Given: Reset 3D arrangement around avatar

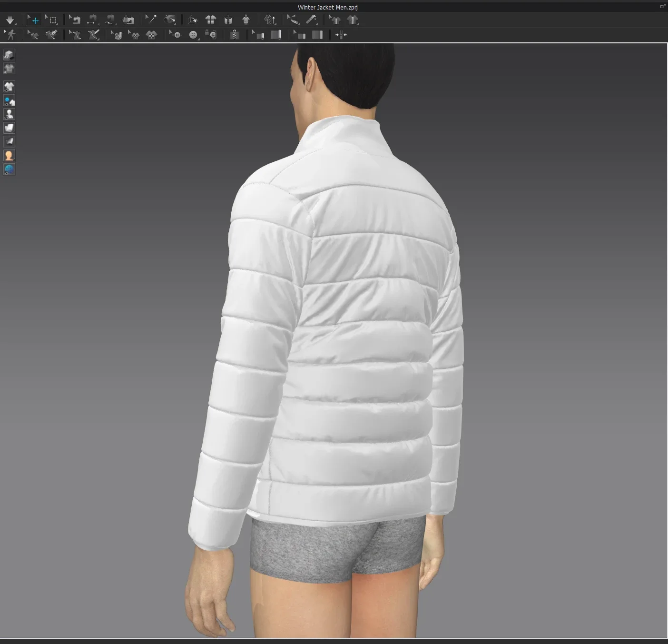Looking at the screenshot, I should coord(228,20).
